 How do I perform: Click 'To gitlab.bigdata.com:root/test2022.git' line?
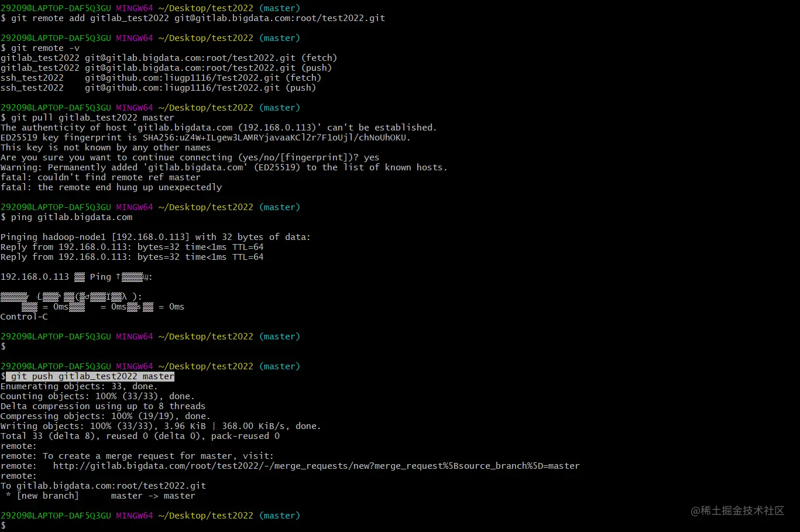pos(103,486)
